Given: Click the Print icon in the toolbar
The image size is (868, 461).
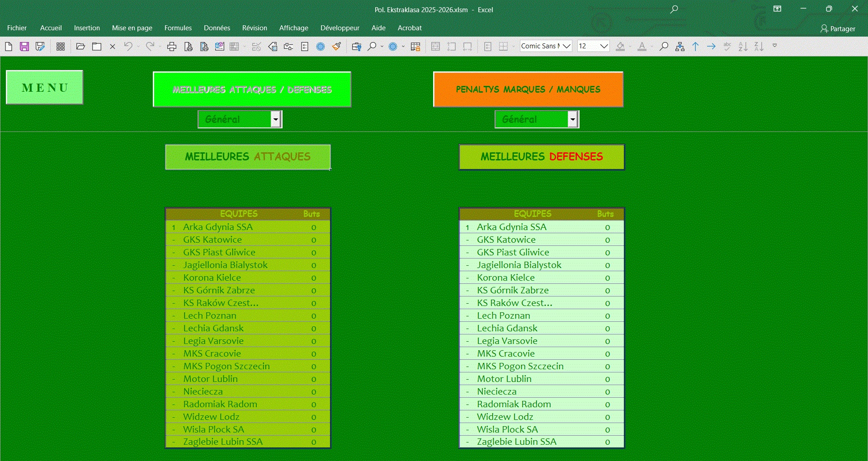Looking at the screenshot, I should [x=172, y=47].
